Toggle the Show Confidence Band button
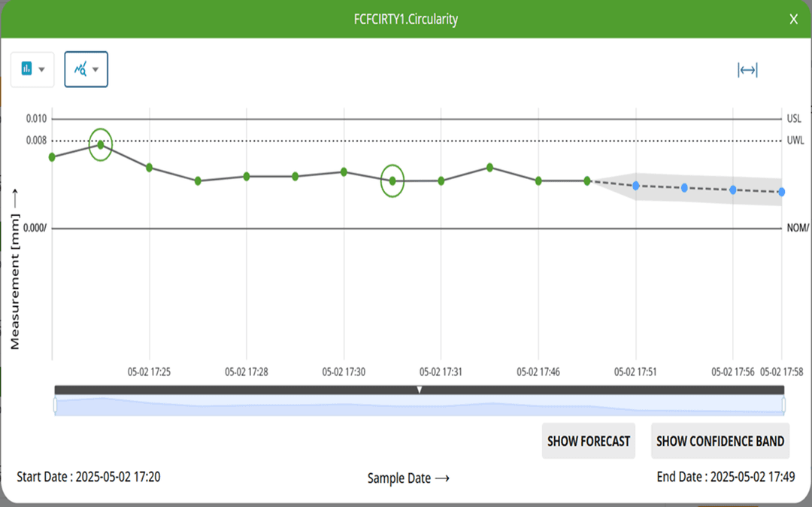This screenshot has width=812, height=507. (x=720, y=442)
